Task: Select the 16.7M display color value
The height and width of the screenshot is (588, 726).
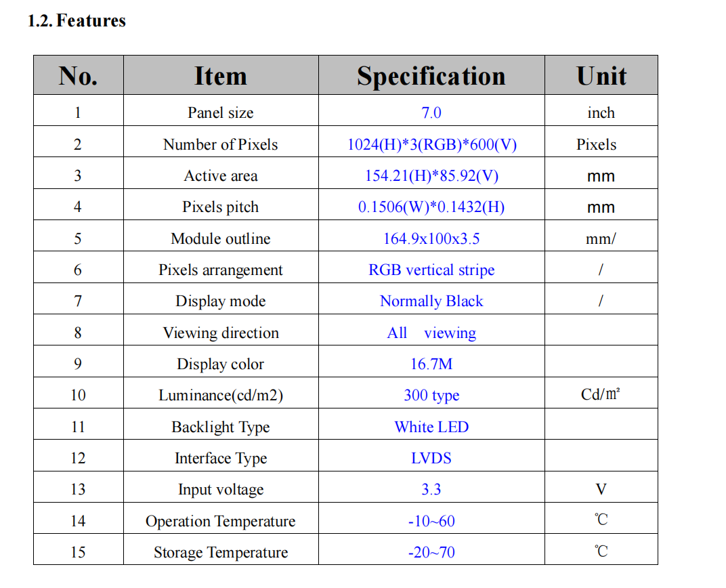Action: click(431, 364)
